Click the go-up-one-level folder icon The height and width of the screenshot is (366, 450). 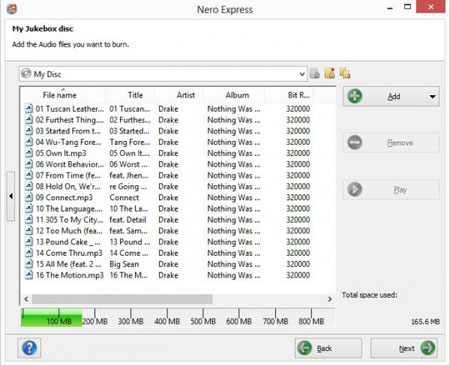pyautogui.click(x=315, y=74)
